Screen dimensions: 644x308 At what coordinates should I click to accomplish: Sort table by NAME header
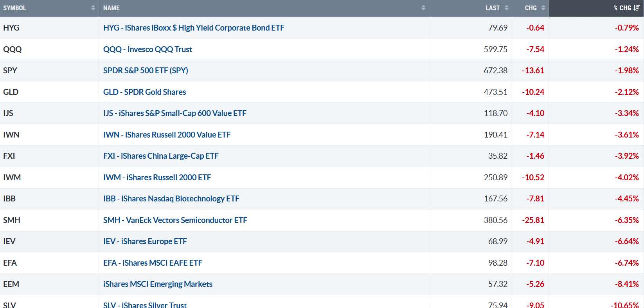coord(112,8)
